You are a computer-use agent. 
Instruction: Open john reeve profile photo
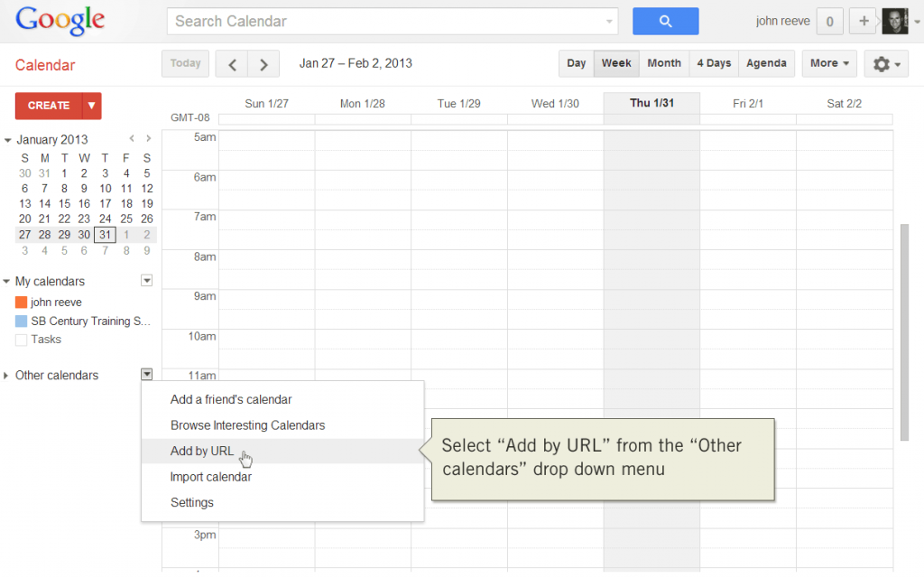click(894, 22)
